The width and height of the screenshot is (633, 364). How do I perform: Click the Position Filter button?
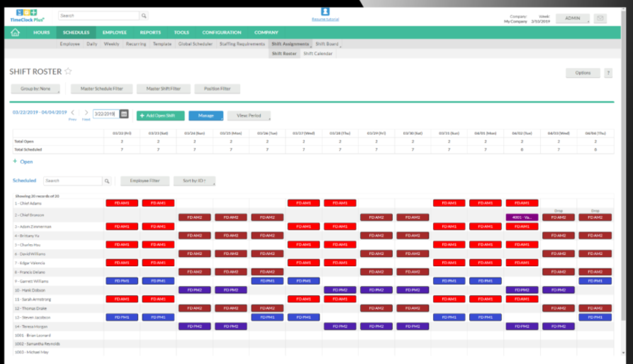(x=217, y=89)
